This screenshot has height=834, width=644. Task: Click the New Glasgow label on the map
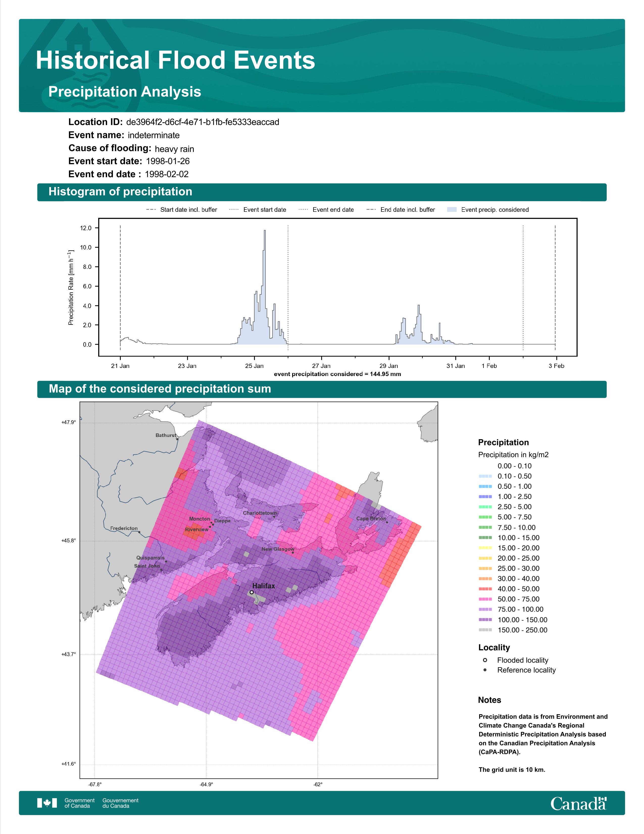tap(278, 549)
